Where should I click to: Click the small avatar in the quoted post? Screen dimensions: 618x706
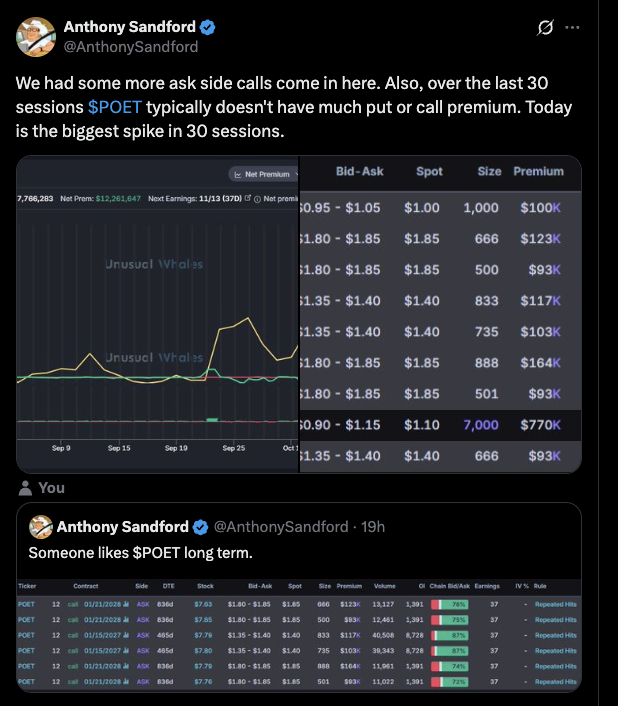[x=40, y=527]
